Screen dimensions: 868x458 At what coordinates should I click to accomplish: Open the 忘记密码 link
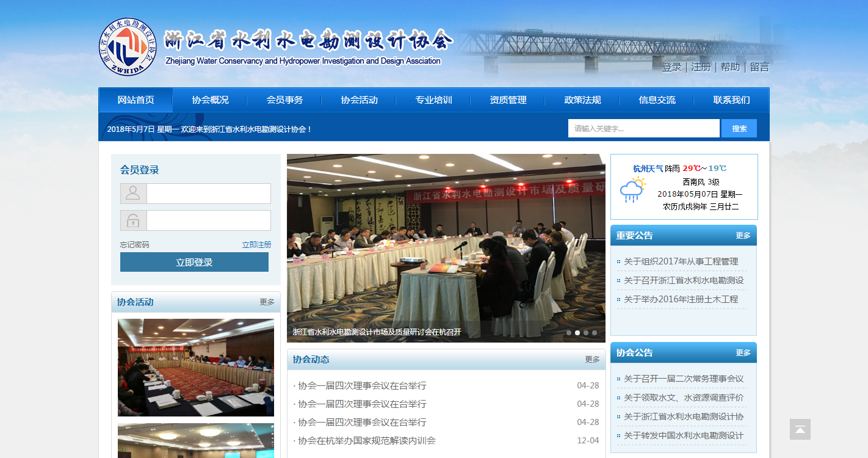coord(134,245)
